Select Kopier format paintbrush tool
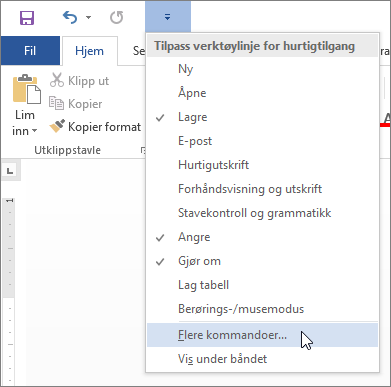Image resolution: width=391 pixels, height=387 pixels. tap(95, 127)
